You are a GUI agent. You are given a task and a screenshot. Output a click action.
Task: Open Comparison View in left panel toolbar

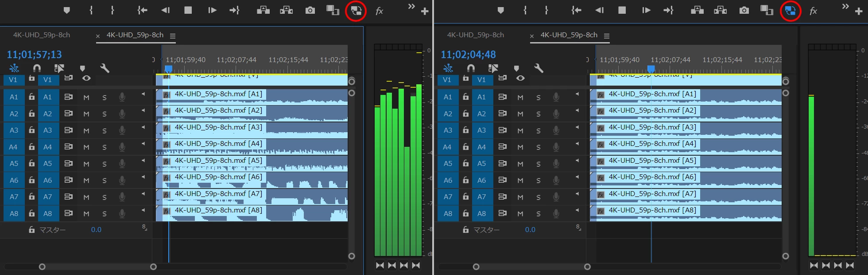[x=333, y=10]
